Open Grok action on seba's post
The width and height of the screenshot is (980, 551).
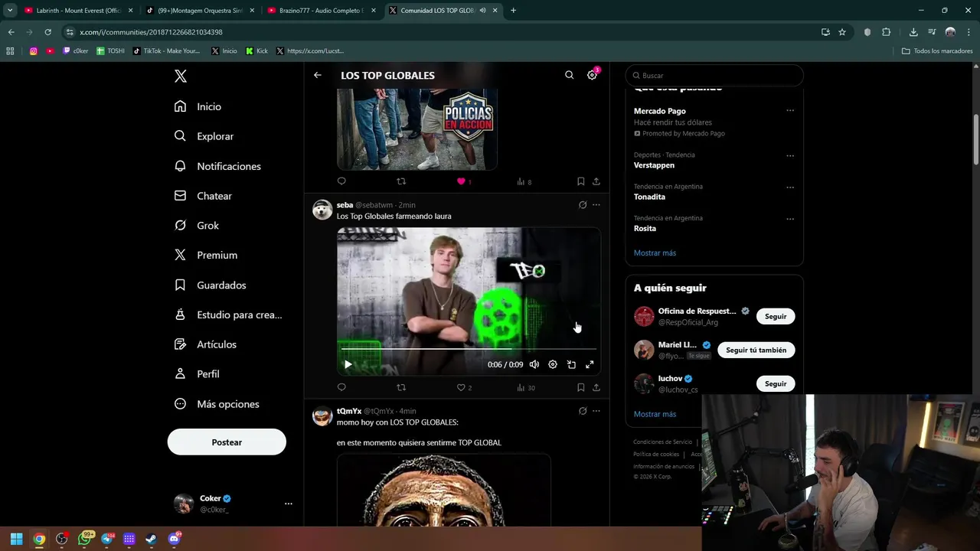pyautogui.click(x=583, y=205)
